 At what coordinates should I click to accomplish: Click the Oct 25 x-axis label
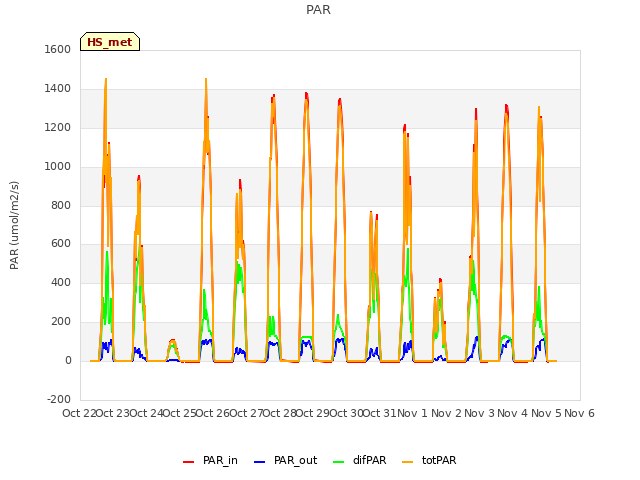pos(180,413)
